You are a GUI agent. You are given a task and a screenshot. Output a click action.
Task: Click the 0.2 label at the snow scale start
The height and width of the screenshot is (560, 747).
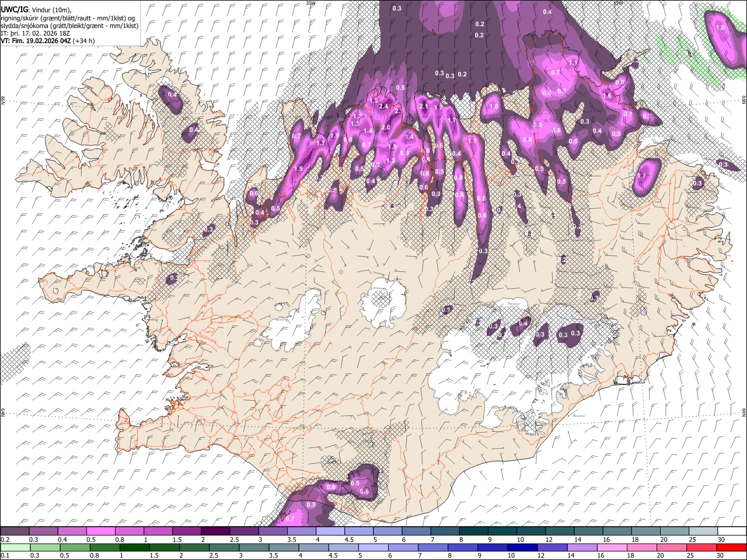coord(4,540)
